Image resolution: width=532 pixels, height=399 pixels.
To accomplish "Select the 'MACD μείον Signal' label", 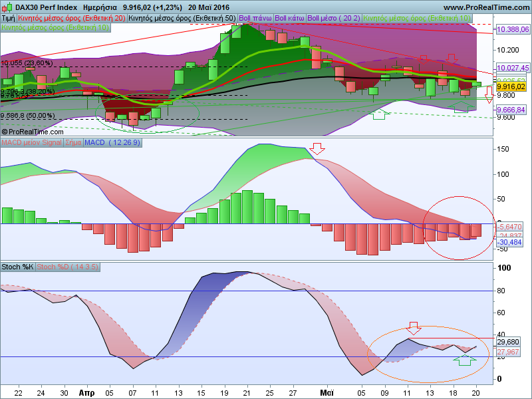I will tap(31, 142).
